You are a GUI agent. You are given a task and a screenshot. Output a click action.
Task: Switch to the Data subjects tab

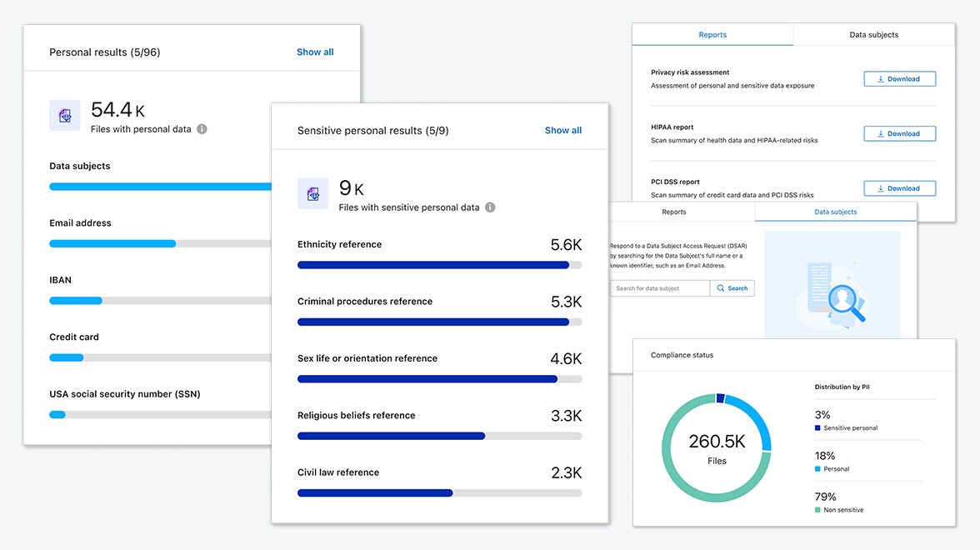pos(873,34)
